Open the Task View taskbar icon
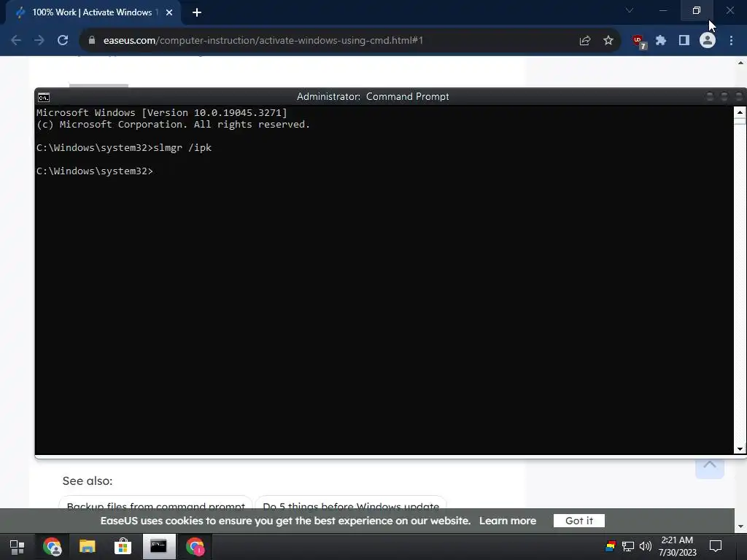747x560 pixels. coord(18,546)
